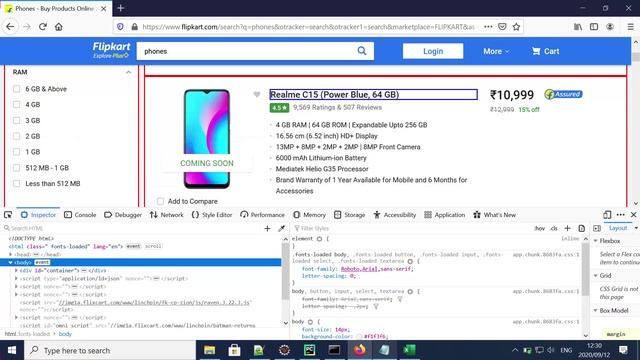640x360 pixels.
Task: Check the 2 GB RAM filter
Action: tap(16, 136)
